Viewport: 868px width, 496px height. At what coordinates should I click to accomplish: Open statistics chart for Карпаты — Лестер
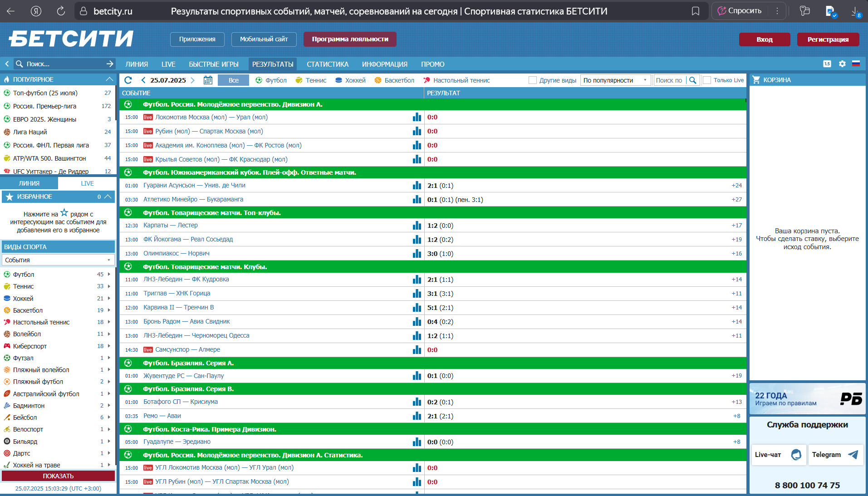tap(417, 226)
